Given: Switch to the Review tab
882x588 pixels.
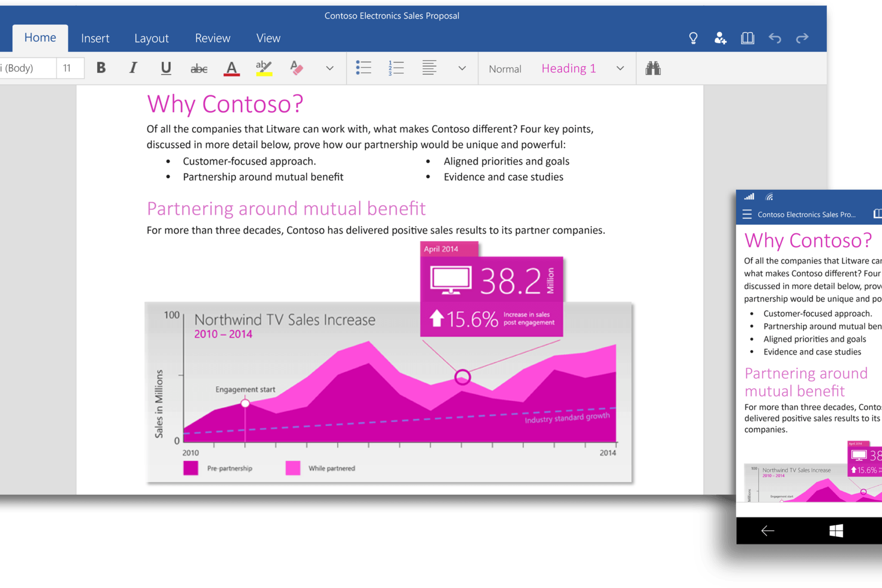Looking at the screenshot, I should [213, 38].
